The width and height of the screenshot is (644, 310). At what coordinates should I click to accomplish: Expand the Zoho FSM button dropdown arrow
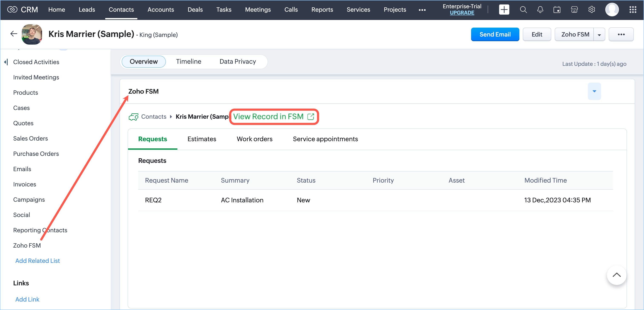point(599,35)
